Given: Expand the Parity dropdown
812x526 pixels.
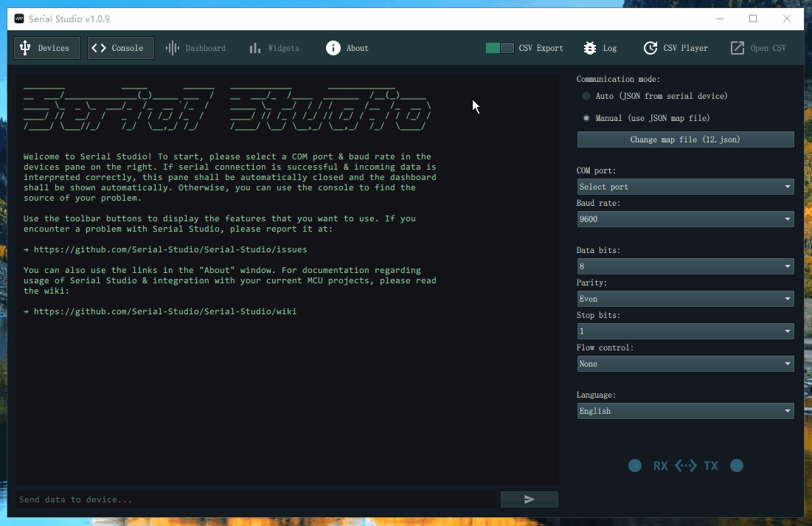Looking at the screenshot, I should [684, 298].
